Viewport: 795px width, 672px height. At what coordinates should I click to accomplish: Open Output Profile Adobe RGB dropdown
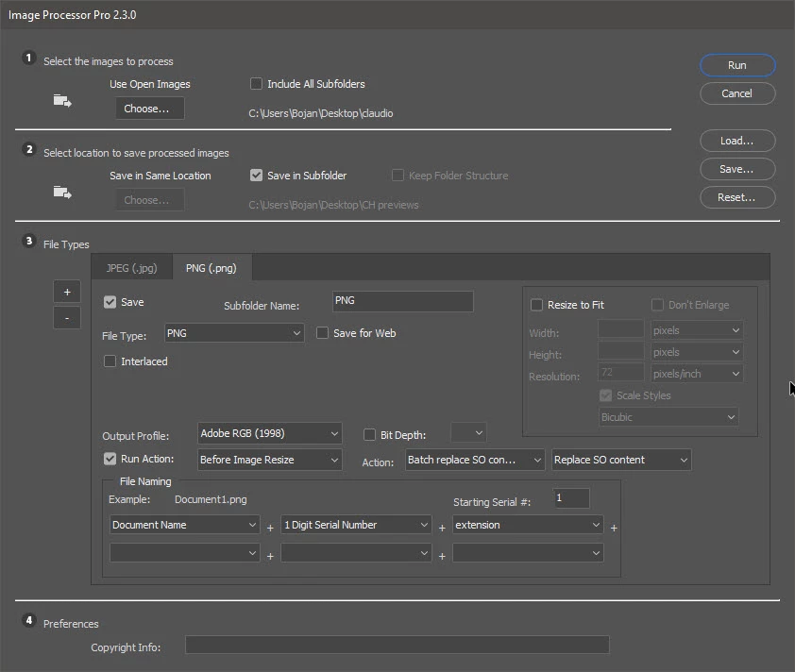pyautogui.click(x=270, y=433)
